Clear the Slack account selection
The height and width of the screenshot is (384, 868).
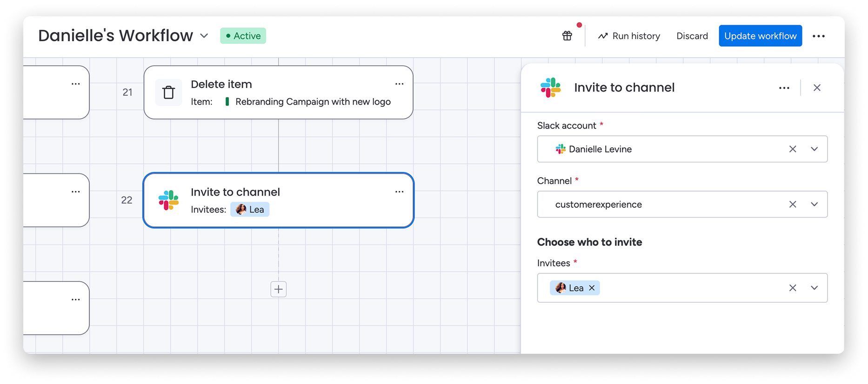793,149
